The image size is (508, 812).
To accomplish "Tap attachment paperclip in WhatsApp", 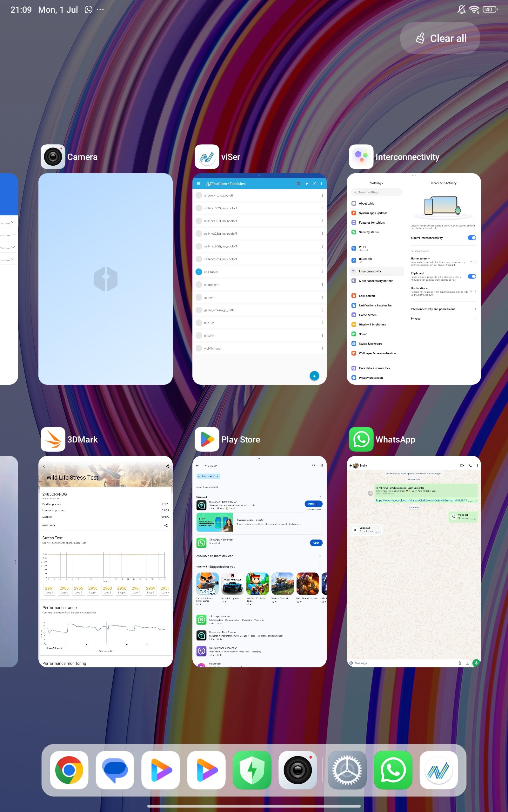I will (460, 663).
